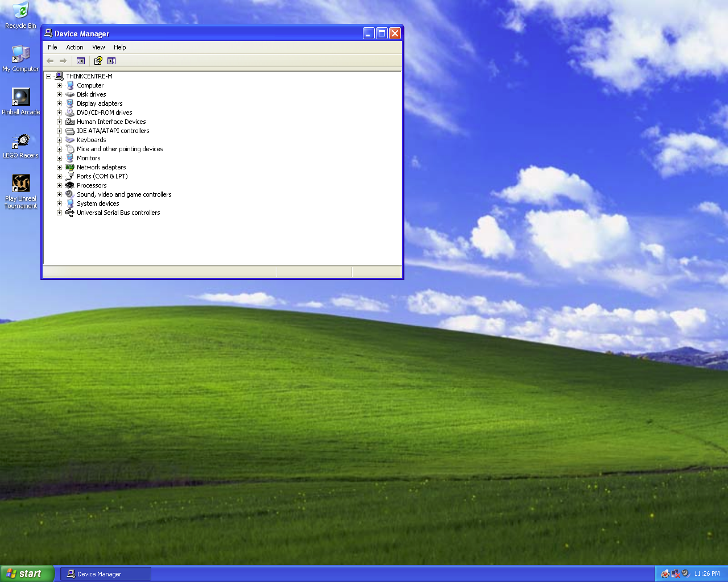Viewport: 728px width, 582px height.
Task: Select the 'Display adapters' label
Action: coord(100,103)
